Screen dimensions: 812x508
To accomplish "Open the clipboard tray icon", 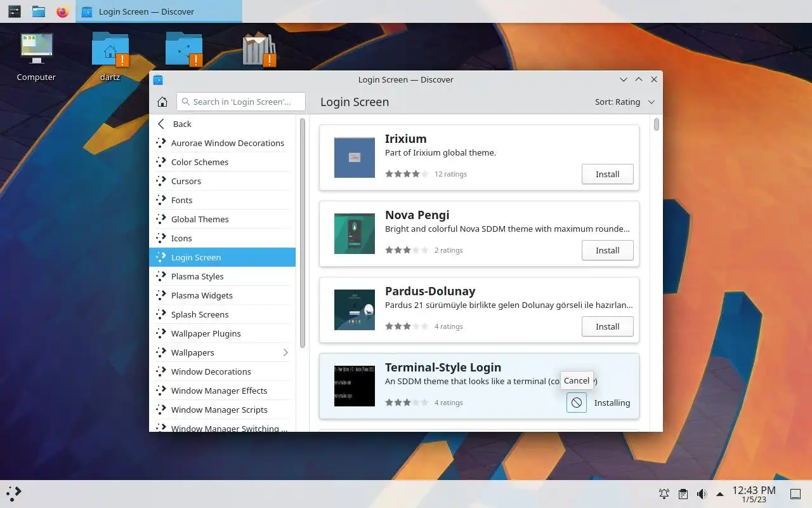I will [683, 493].
